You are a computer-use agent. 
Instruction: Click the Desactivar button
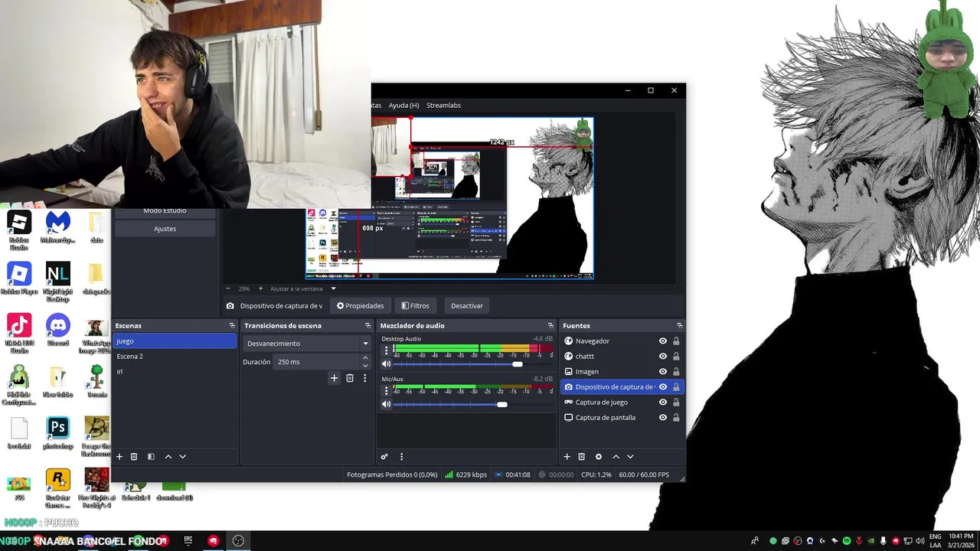466,306
